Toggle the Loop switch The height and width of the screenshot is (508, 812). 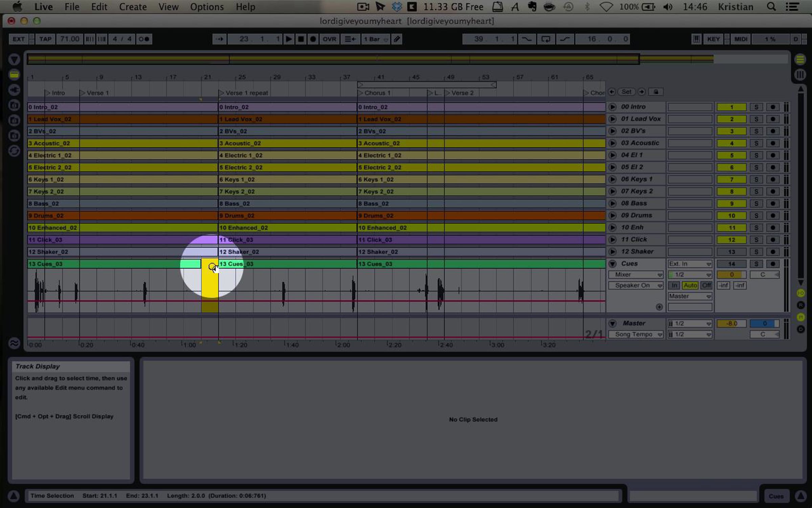click(546, 39)
